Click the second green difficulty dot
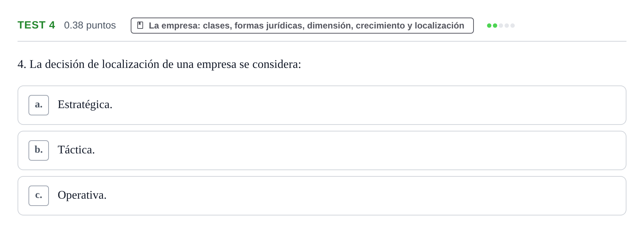 click(495, 26)
